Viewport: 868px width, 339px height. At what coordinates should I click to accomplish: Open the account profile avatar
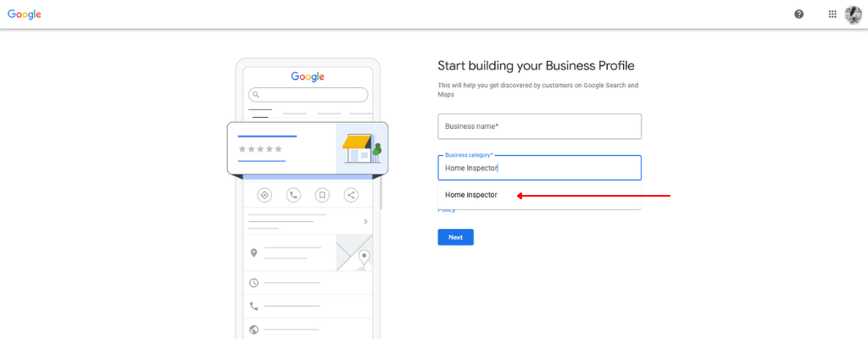pos(853,14)
